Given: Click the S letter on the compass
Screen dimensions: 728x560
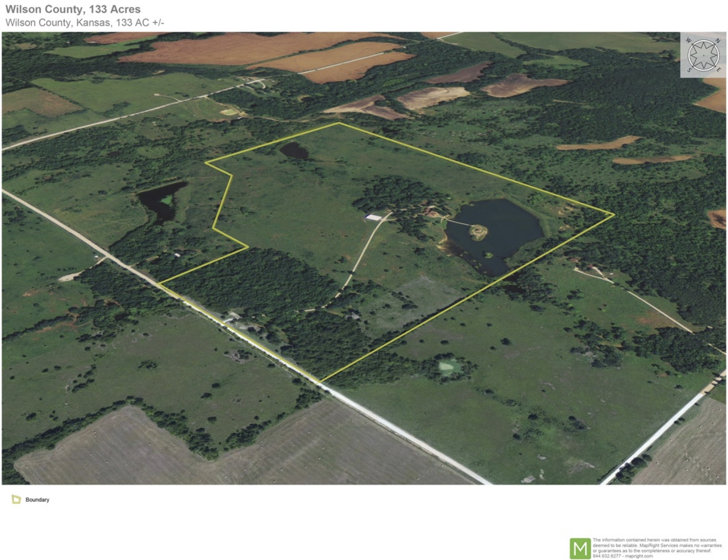Looking at the screenshot, I should (689, 70).
